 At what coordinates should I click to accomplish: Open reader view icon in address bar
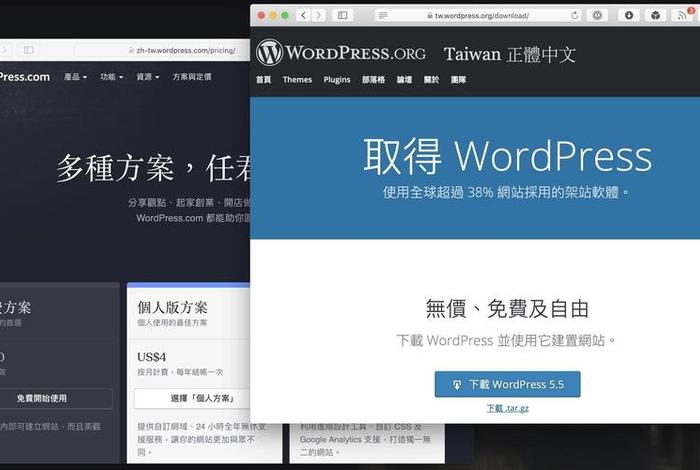pos(383,15)
